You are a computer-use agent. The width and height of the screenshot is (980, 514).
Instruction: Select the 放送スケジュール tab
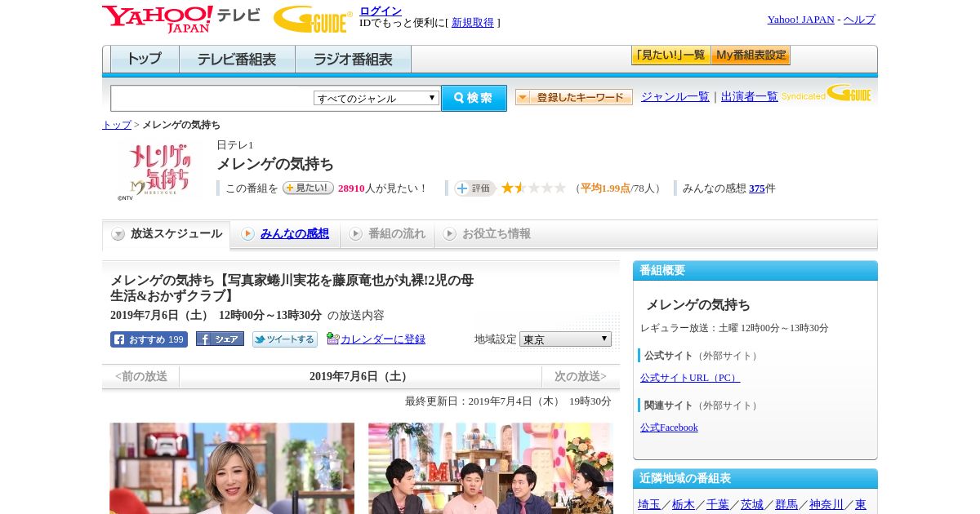[167, 234]
